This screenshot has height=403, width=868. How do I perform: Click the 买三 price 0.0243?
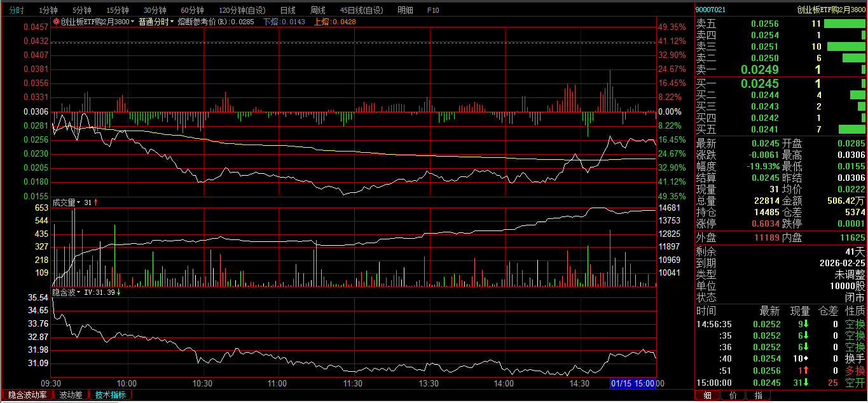point(764,106)
